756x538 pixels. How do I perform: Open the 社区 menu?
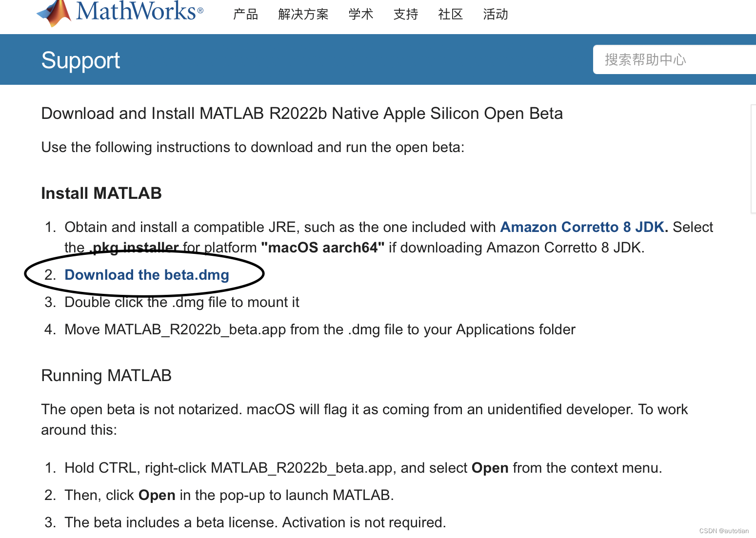(450, 14)
